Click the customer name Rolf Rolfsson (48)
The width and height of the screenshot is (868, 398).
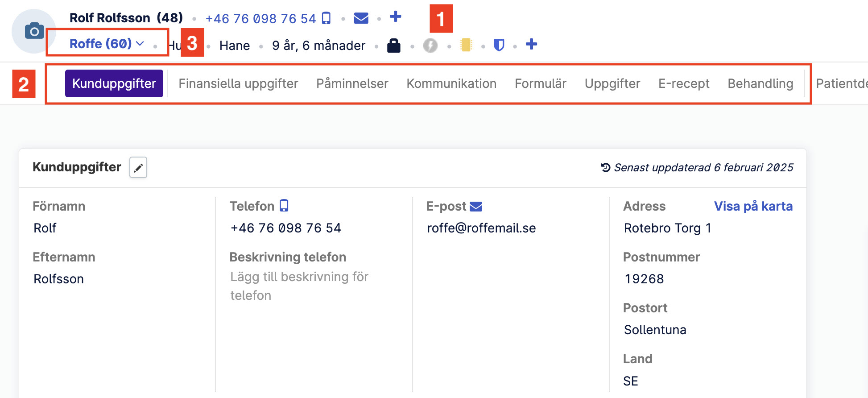tap(126, 18)
